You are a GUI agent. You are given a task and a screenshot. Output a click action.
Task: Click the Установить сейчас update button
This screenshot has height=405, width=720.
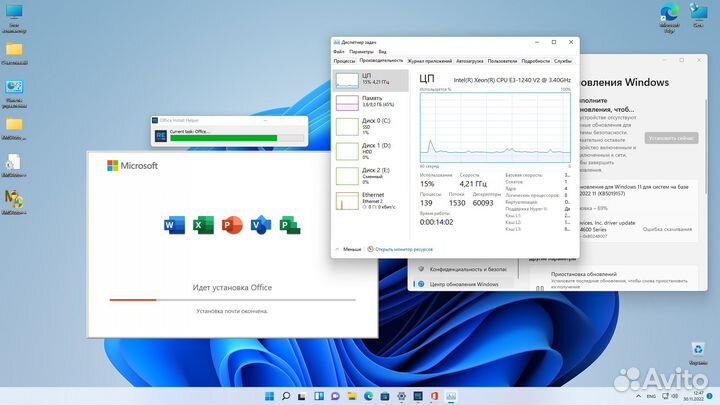(671, 137)
